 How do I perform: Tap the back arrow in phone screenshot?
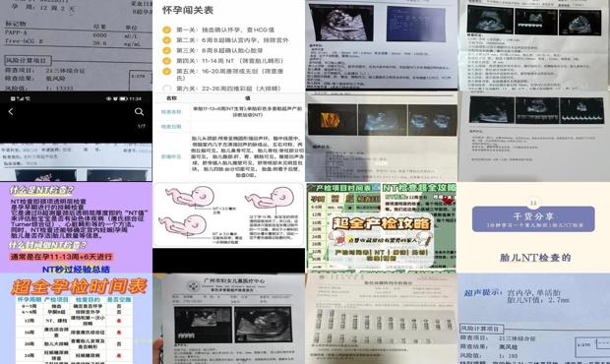[11, 112]
